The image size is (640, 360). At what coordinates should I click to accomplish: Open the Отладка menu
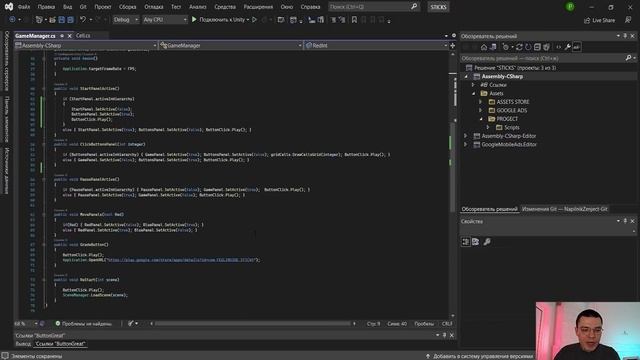click(153, 7)
